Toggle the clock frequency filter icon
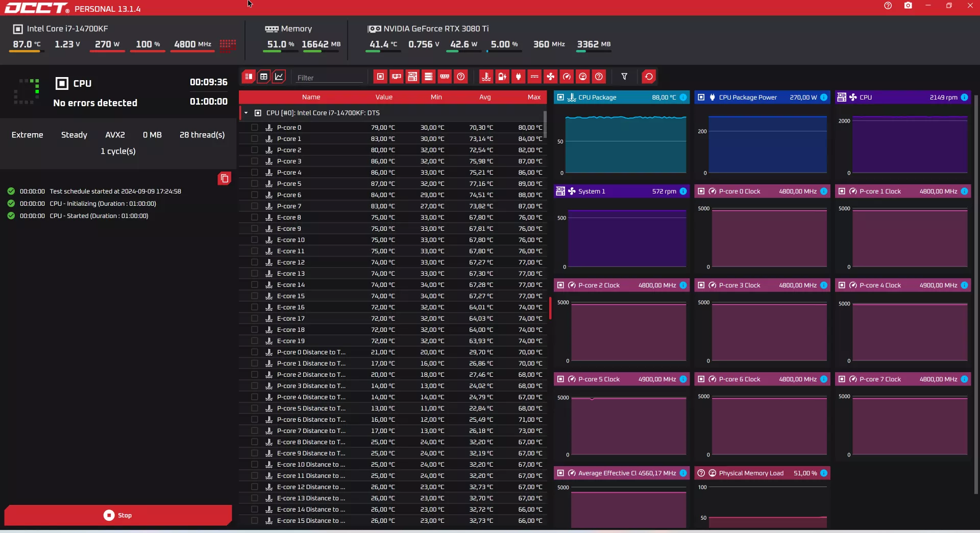980x533 pixels. (x=567, y=77)
